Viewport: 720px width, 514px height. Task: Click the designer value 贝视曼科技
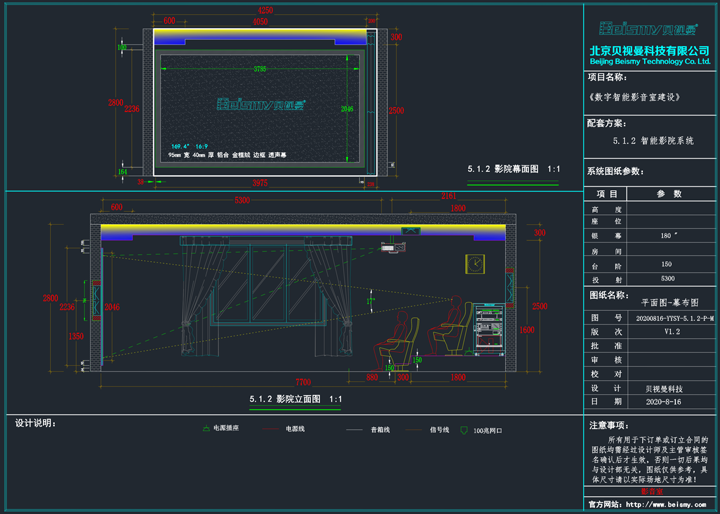(x=664, y=389)
